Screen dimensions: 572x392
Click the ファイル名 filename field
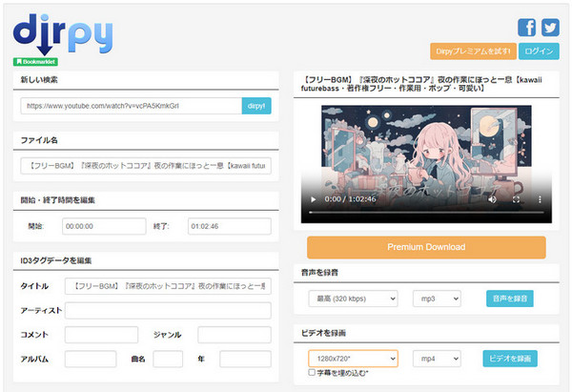click(146, 166)
